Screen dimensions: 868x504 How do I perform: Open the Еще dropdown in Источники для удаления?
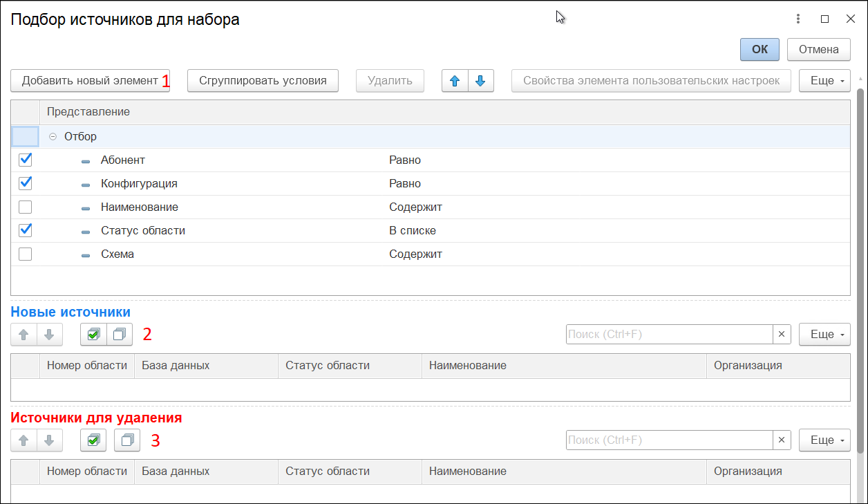tap(825, 440)
